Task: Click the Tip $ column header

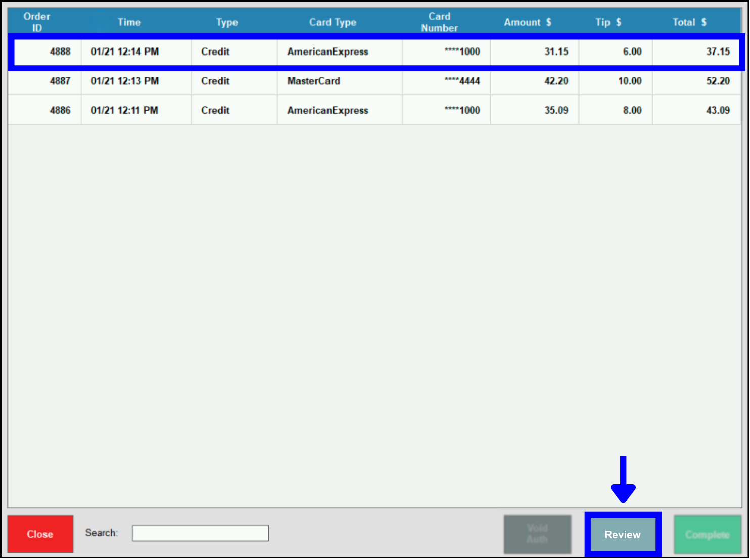Action: point(608,22)
